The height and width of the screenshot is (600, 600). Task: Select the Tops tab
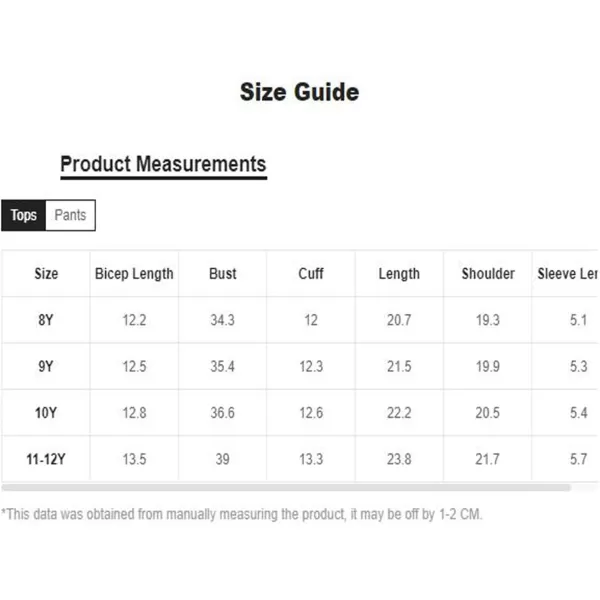[23, 215]
